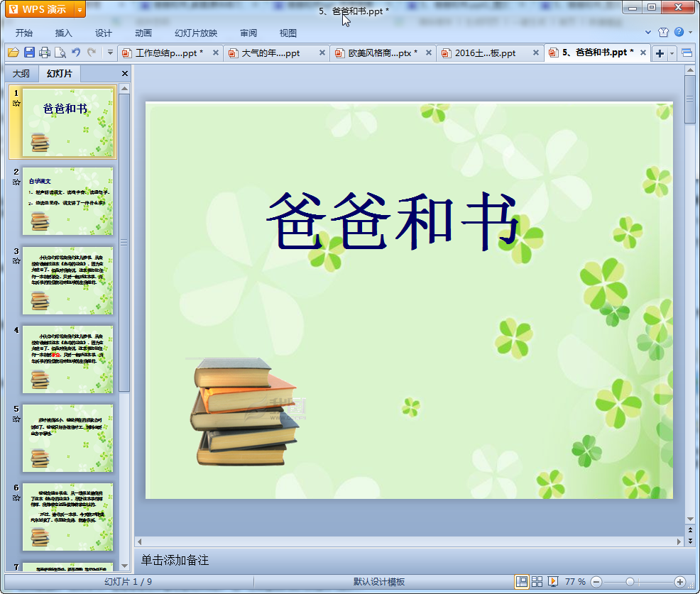Select slide 6 thumbnail

click(67, 517)
